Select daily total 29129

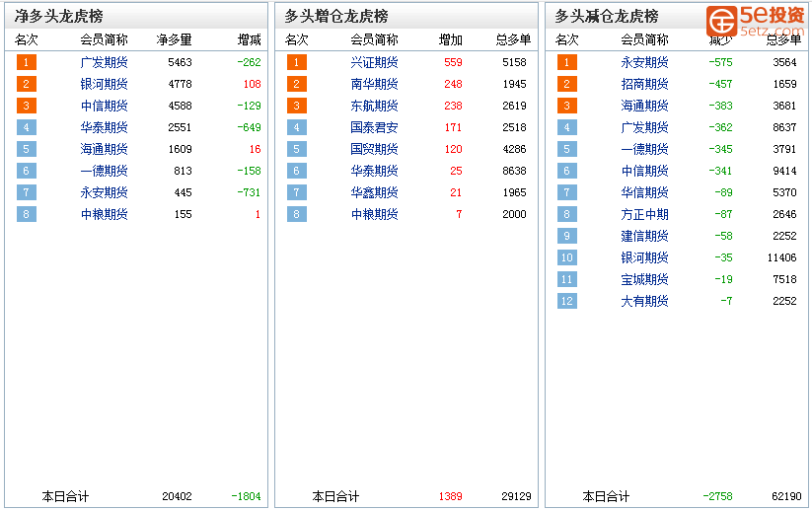(516, 496)
